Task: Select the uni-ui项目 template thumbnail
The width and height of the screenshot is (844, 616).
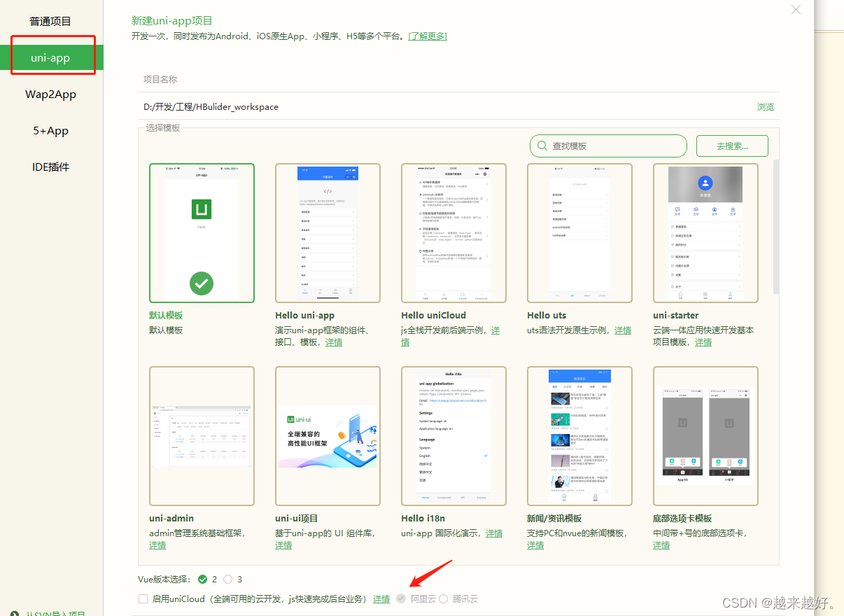Action: pos(328,436)
